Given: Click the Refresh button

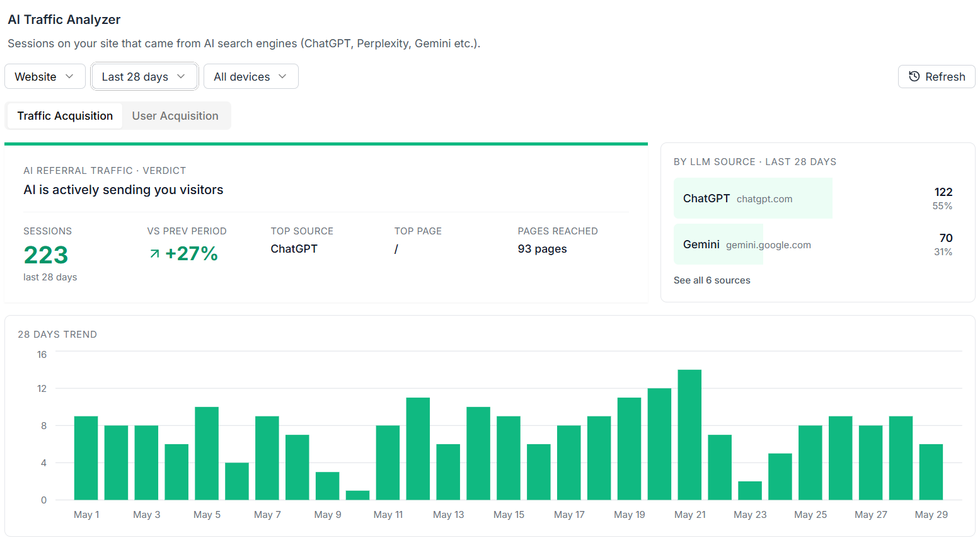Looking at the screenshot, I should 937,76.
